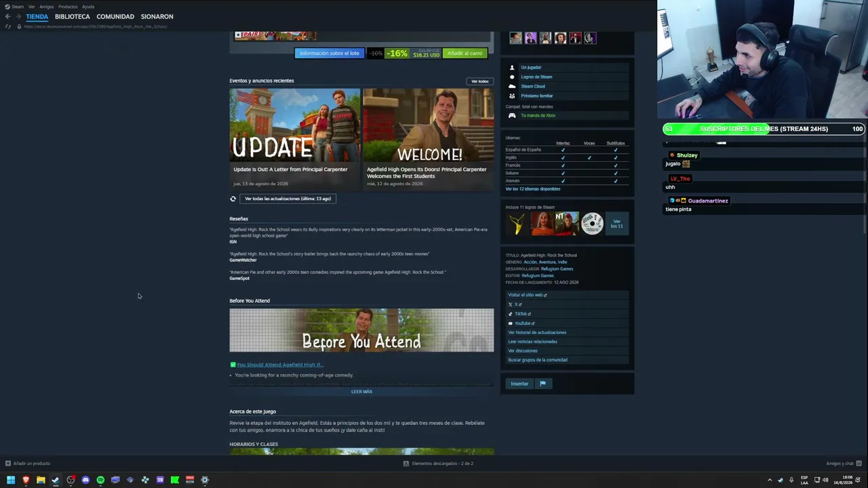
Task: Open 'Buscar grupos de la comunidad'
Action: [538, 360]
